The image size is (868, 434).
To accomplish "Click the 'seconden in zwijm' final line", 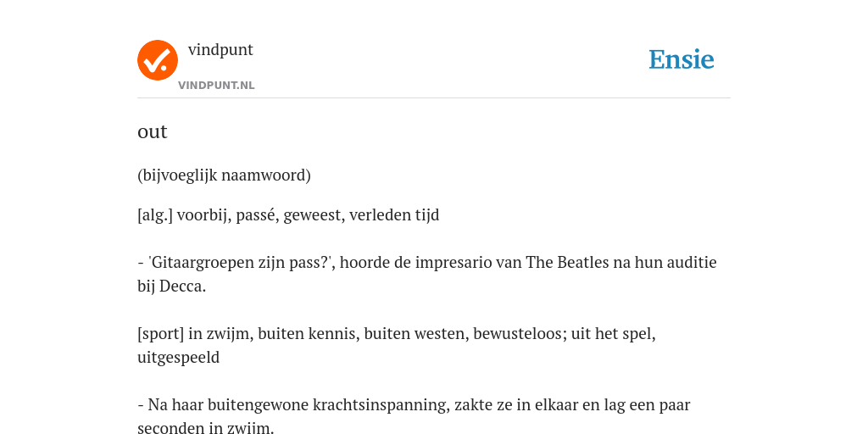I will click(205, 428).
